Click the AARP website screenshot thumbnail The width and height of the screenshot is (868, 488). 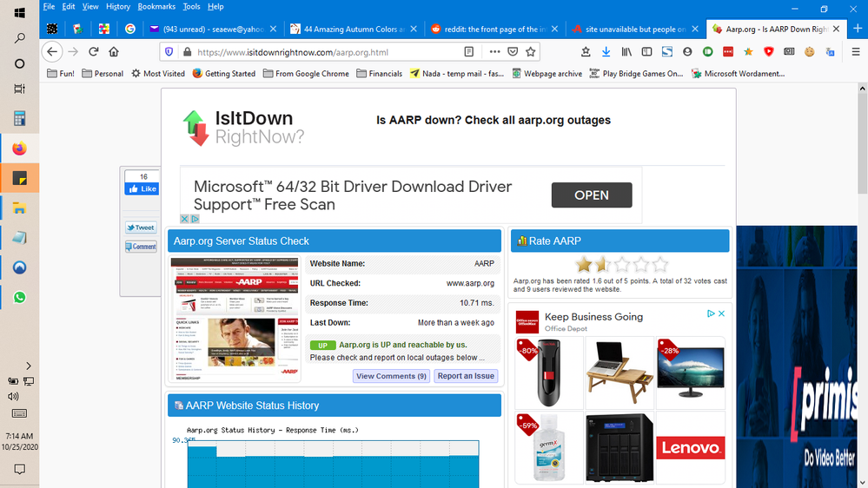[235, 320]
